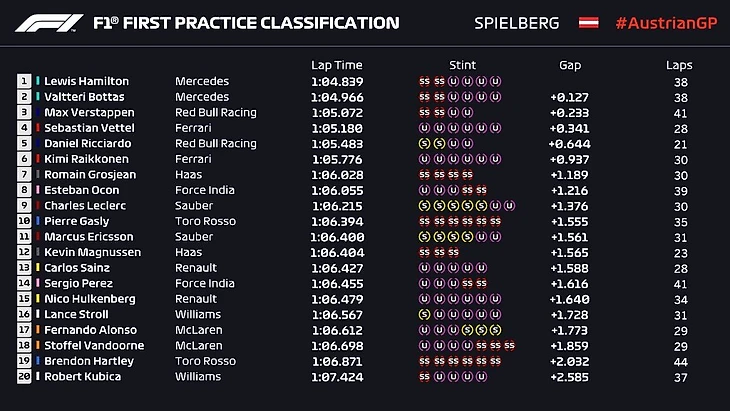The height and width of the screenshot is (411, 730).
Task: Click position number 1 box
Action: (24, 82)
